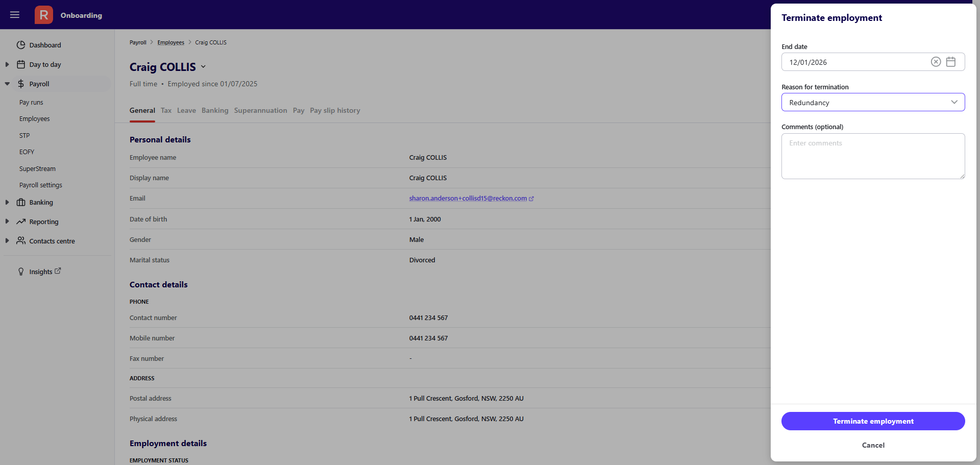Viewport: 980px width, 465px height.
Task: Open the Craig COLLIS name dropdown chevron
Action: (x=203, y=67)
